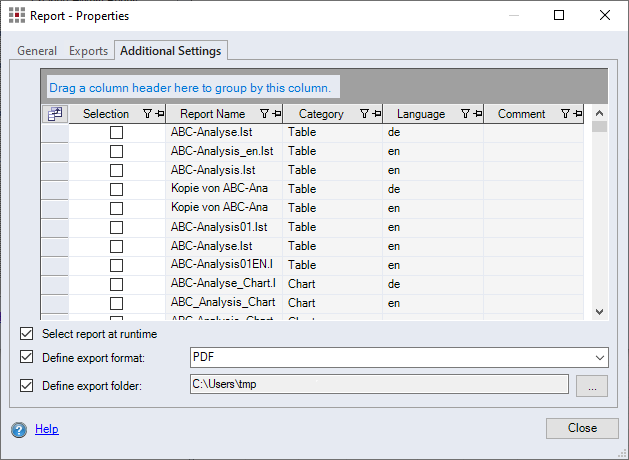Pin the Report Name column

[276, 114]
